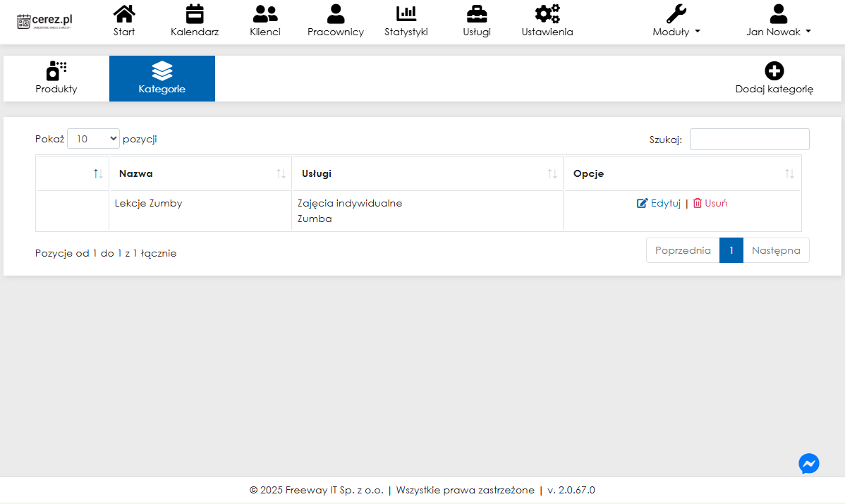Open Usługi toolbox icon
This screenshot has width=845, height=504.
click(477, 14)
